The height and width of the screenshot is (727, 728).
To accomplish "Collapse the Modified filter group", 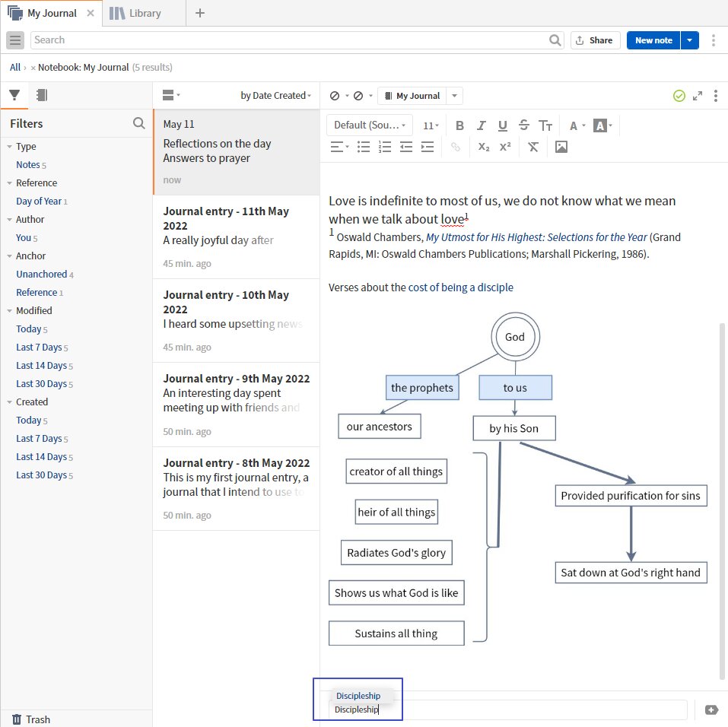I will [9, 310].
